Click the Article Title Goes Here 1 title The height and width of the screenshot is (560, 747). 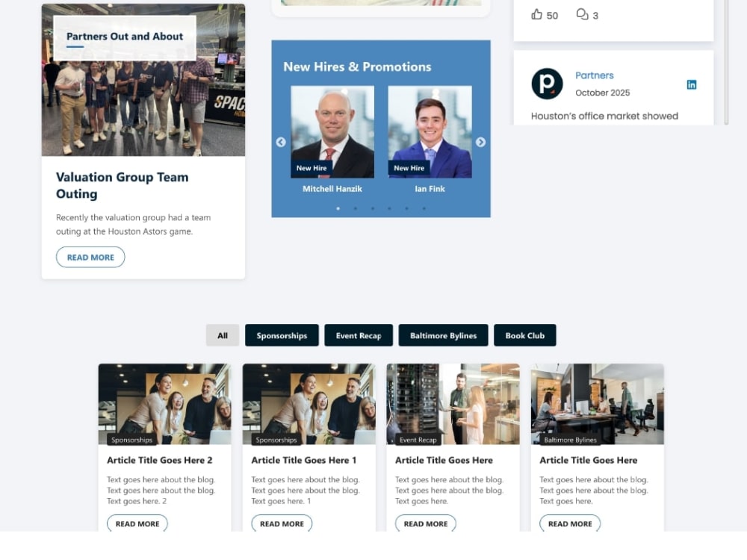pos(304,460)
